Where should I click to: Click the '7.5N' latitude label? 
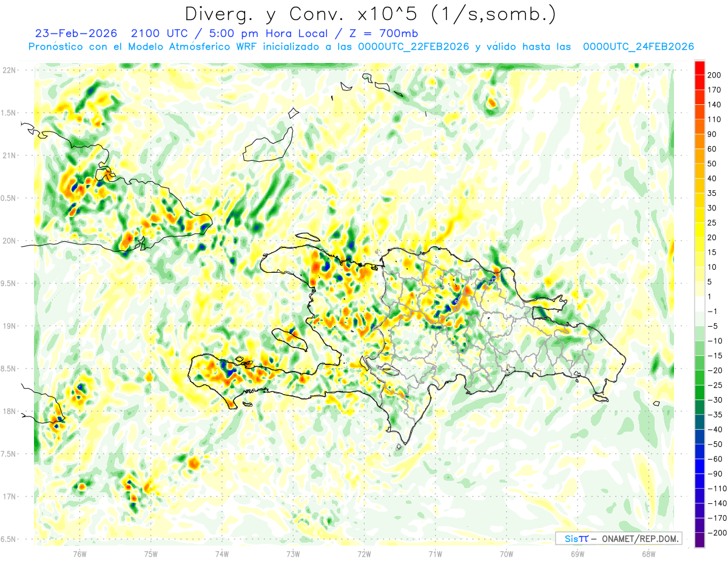9,454
